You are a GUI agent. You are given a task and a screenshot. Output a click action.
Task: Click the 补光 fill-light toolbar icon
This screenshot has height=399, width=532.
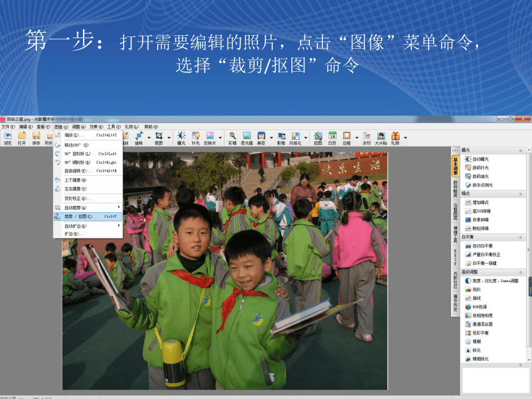[x=195, y=138]
